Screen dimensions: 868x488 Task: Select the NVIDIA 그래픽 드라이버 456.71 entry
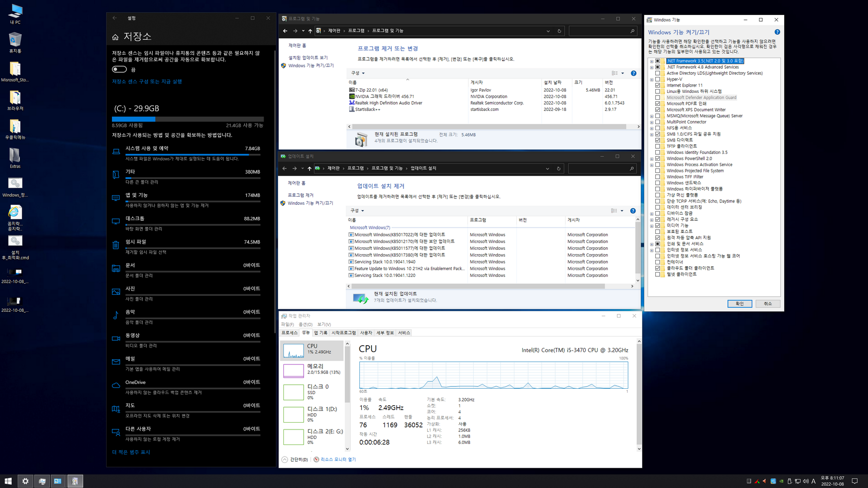[x=382, y=96]
